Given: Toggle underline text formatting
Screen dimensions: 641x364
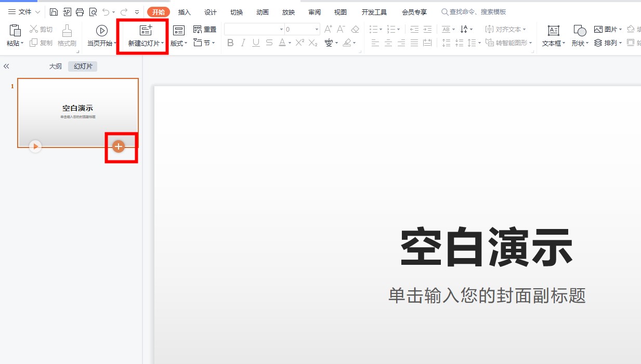Looking at the screenshot, I should tap(255, 43).
